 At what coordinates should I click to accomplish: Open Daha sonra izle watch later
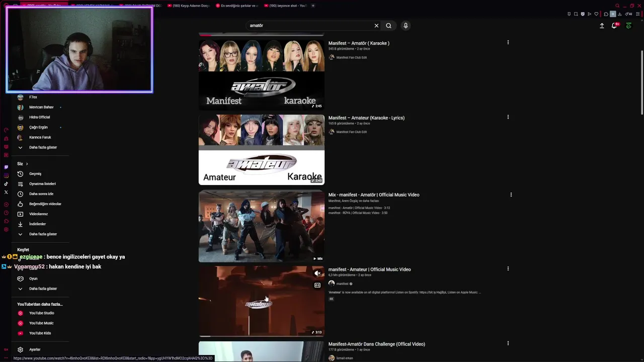click(x=40, y=194)
